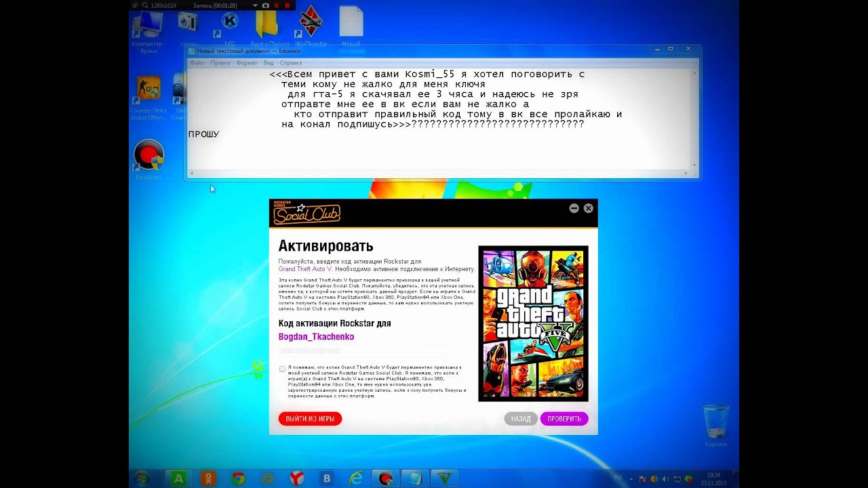Open the camera-shaped desktop shortcut
Viewport: 868px width, 488px height.
(x=187, y=23)
